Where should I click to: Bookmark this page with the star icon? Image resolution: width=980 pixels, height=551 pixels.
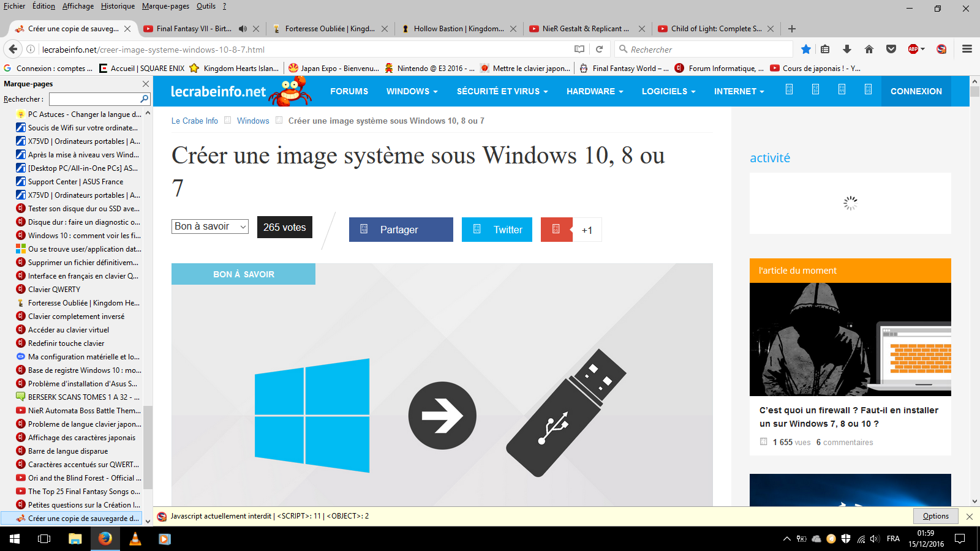pos(806,49)
